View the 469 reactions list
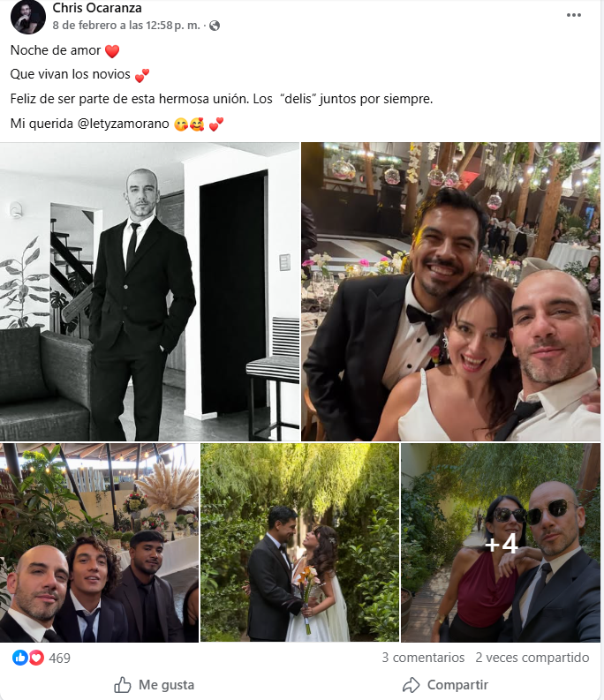Viewport: 604px width, 700px height. point(59,658)
